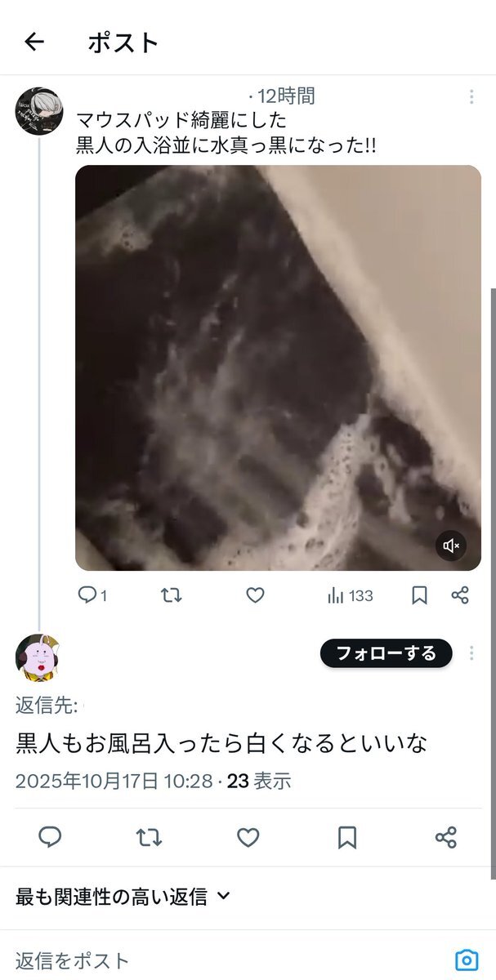Open more options on the original post
The image size is (496, 980).
click(x=471, y=97)
